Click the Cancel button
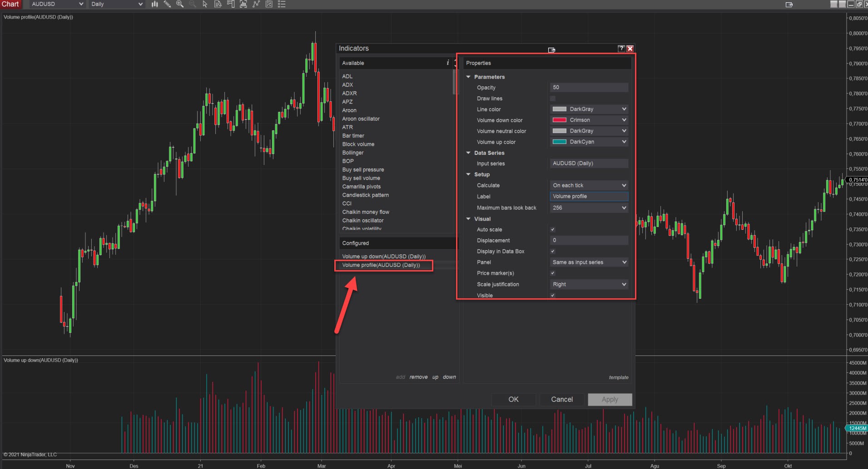This screenshot has height=469, width=868. pyautogui.click(x=562, y=400)
